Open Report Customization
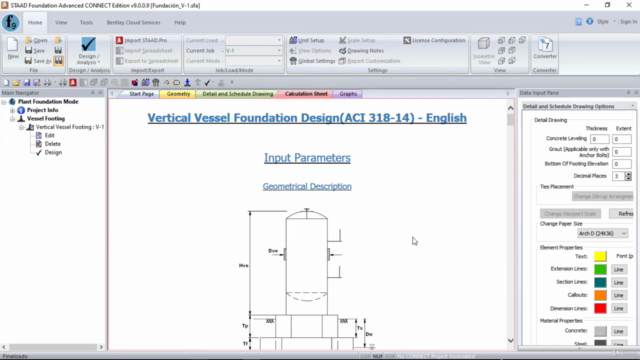This screenshot has width=640, height=360. (x=369, y=61)
